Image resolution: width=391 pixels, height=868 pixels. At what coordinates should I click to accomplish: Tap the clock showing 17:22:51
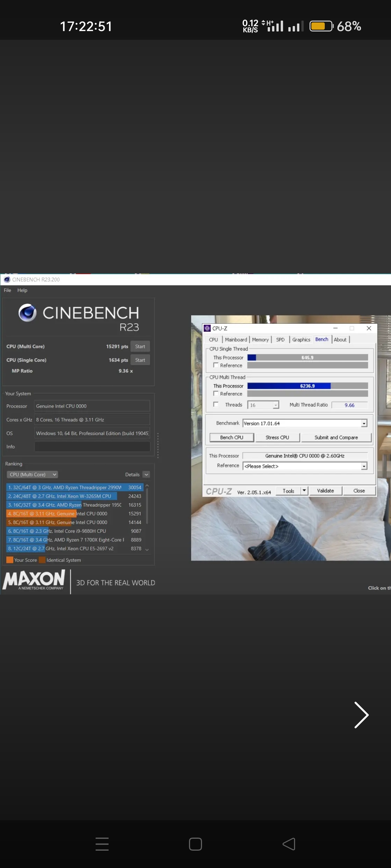(x=86, y=26)
